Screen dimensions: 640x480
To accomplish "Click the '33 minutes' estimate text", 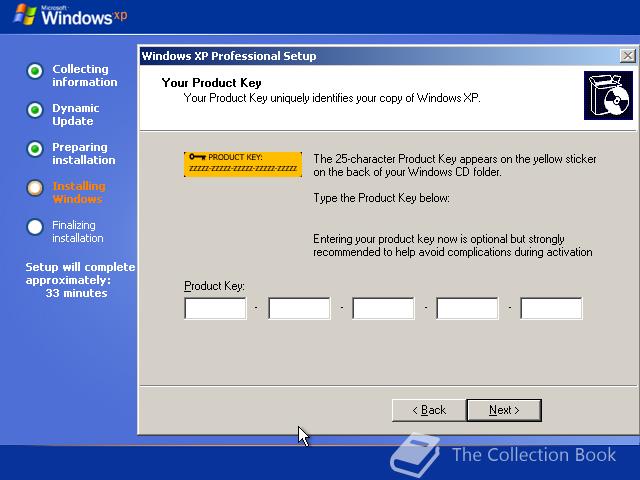I will tap(76, 293).
